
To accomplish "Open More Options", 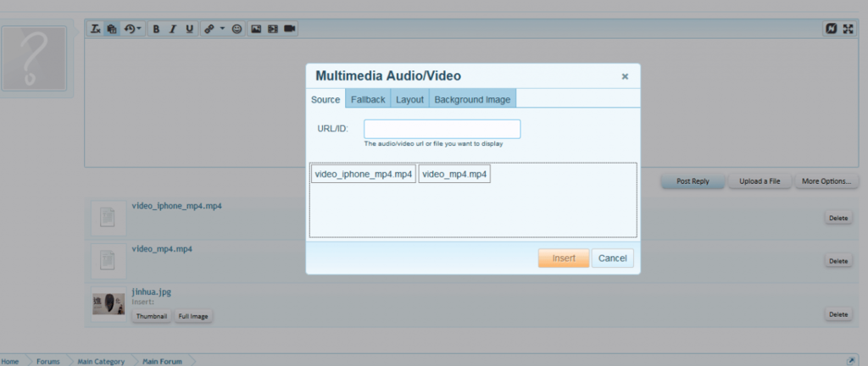I will pyautogui.click(x=826, y=181).
